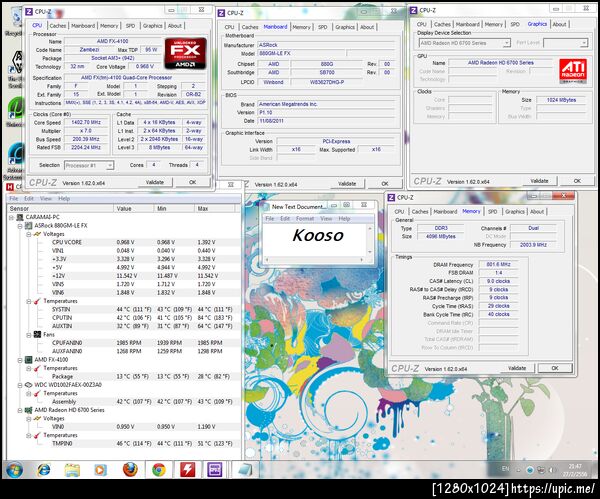
Task: Collapse the CARAMAI-PC tree node
Action: click(11, 217)
